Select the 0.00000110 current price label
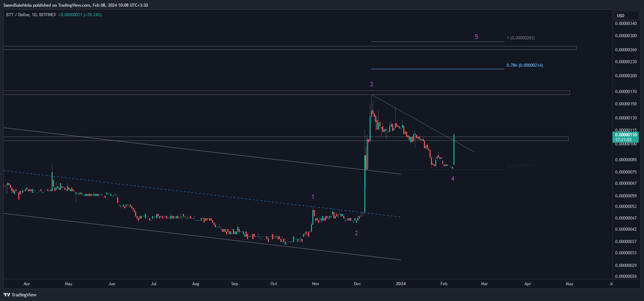The width and height of the screenshot is (644, 301). (626, 135)
